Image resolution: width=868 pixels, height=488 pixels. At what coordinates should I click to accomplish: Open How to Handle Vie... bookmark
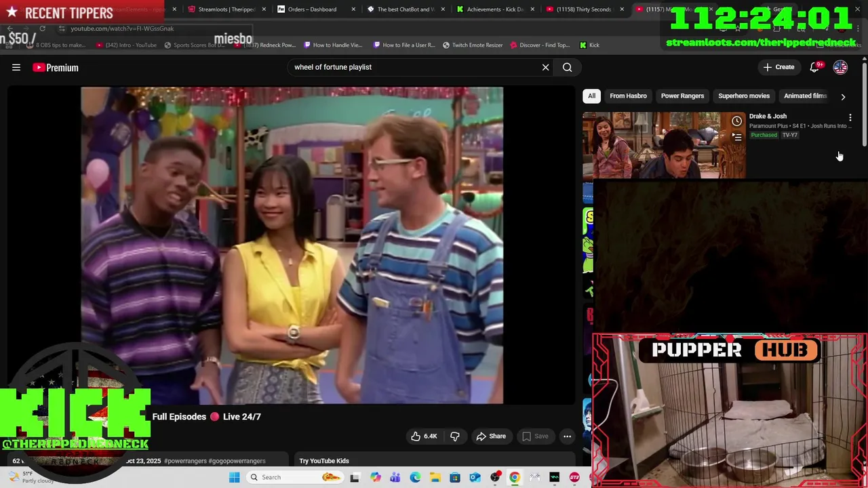(x=333, y=45)
